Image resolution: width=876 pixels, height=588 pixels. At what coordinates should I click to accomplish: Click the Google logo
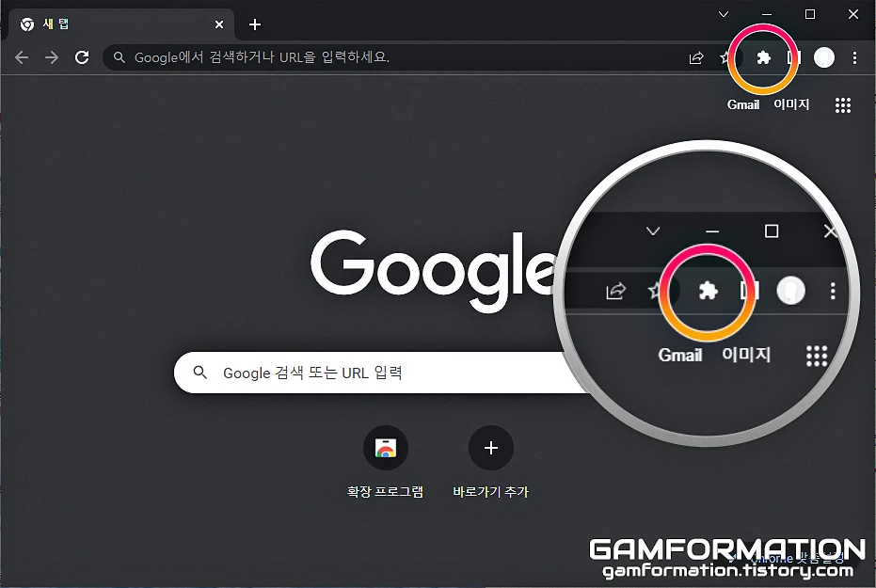433,271
